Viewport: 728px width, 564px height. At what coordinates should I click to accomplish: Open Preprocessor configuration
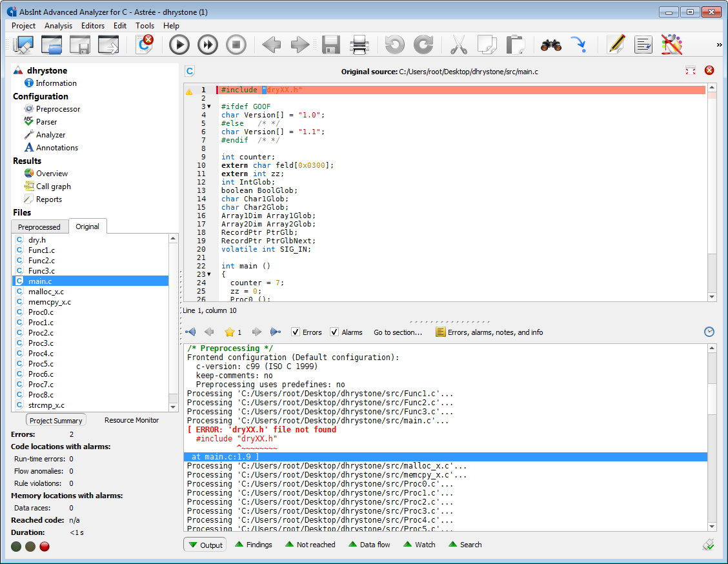coord(52,109)
